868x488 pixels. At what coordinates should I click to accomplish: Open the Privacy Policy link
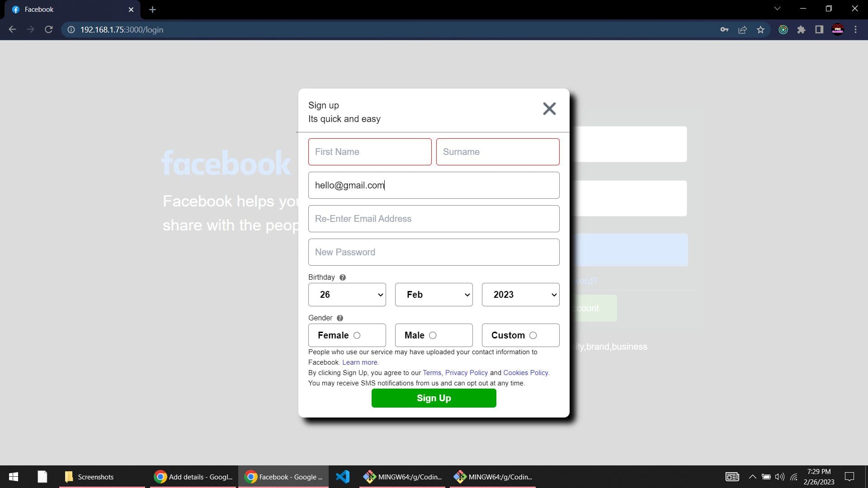point(466,373)
